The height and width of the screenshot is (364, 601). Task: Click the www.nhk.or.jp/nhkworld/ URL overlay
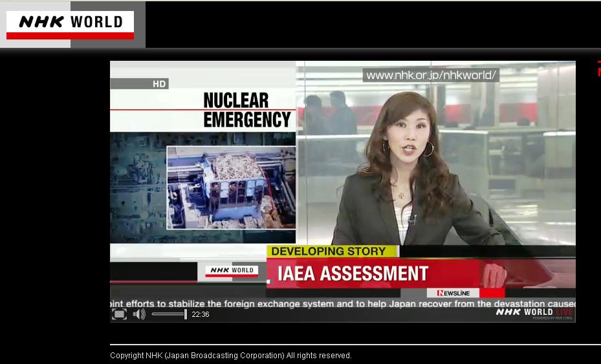pos(431,76)
